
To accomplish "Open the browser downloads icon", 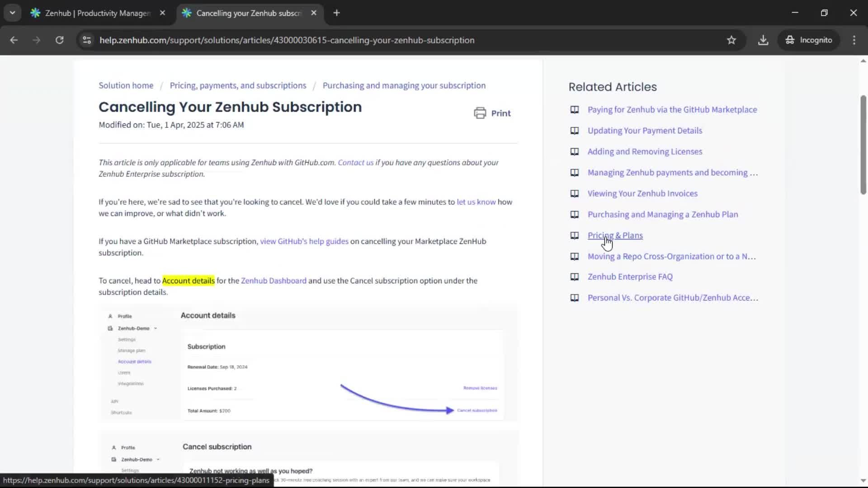I will [763, 40].
